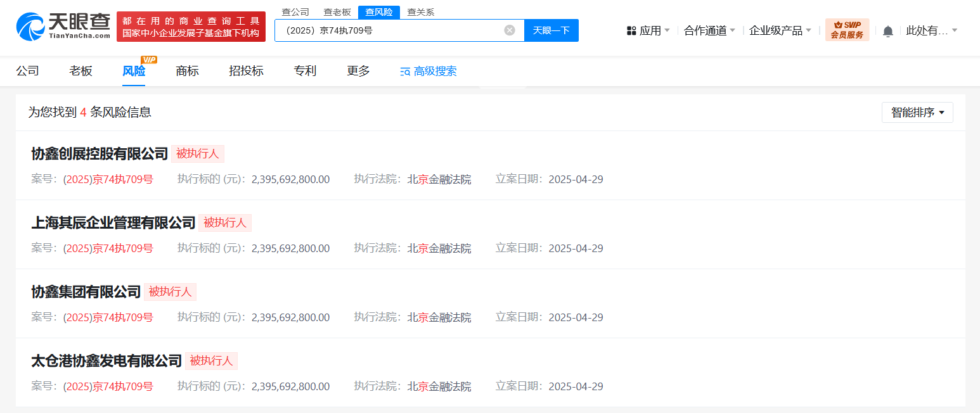Clear the search box with the X icon
980x413 pixels.
pos(510,30)
